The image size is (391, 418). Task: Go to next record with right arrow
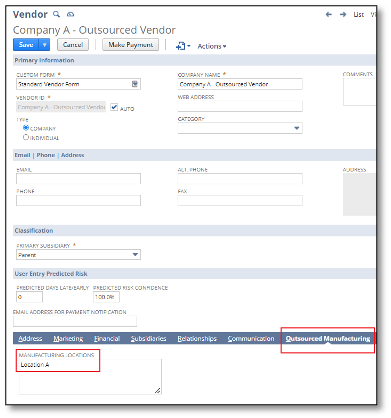(343, 14)
